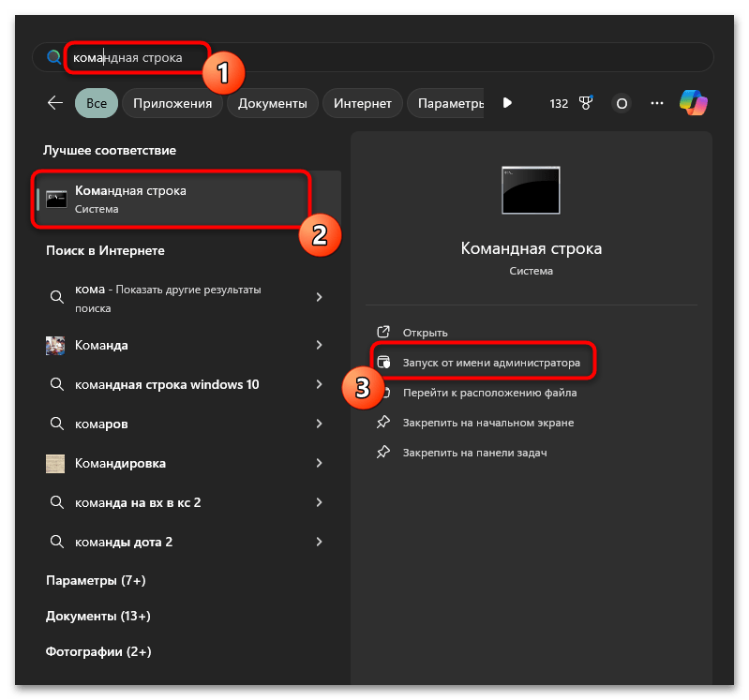Screen dimensions: 749x700
Task: Expand the 'кома' search suggestion chevron
Action: (319, 297)
